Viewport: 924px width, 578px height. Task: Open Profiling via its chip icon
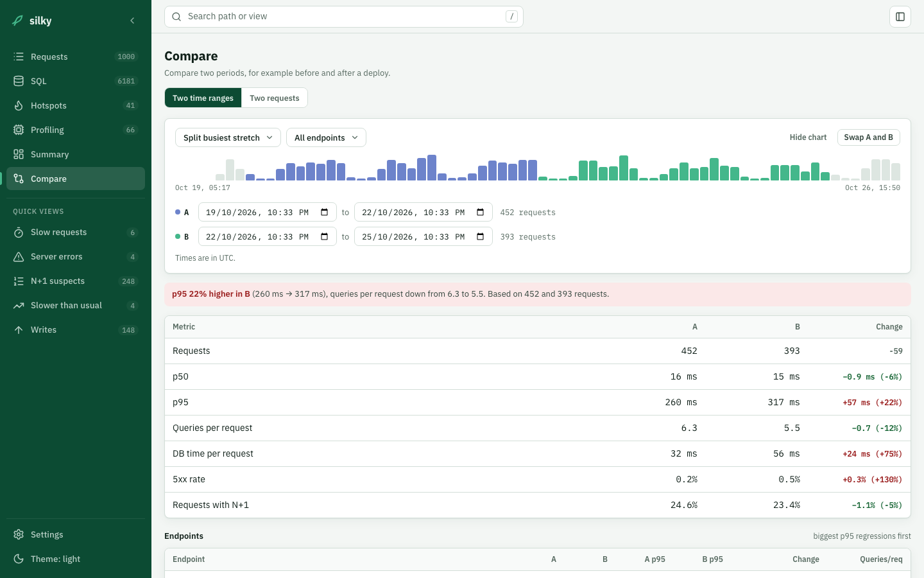[19, 130]
